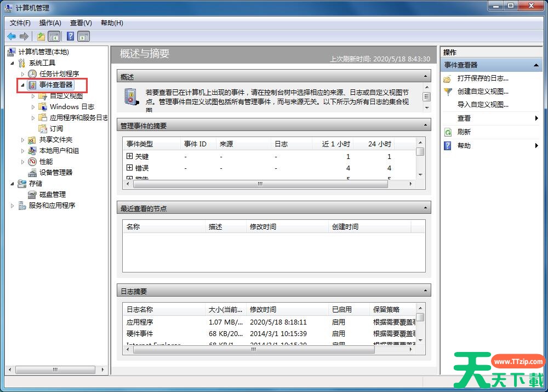Click the back arrow toolbar icon
The width and height of the screenshot is (548, 392).
(x=12, y=36)
